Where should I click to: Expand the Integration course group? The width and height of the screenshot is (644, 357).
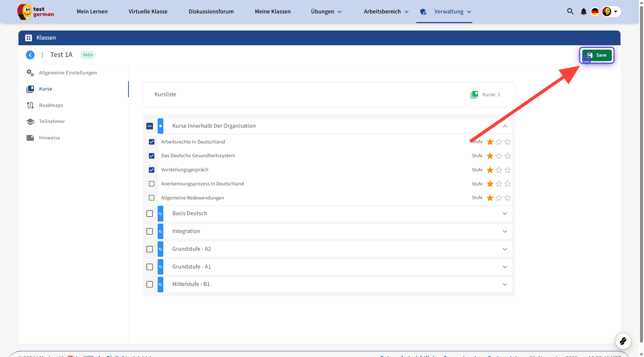[x=505, y=231]
